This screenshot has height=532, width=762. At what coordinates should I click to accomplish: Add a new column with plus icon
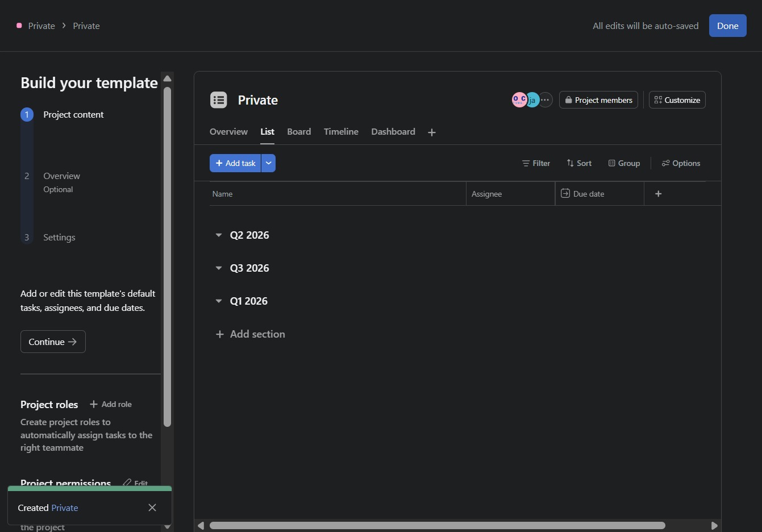click(658, 194)
